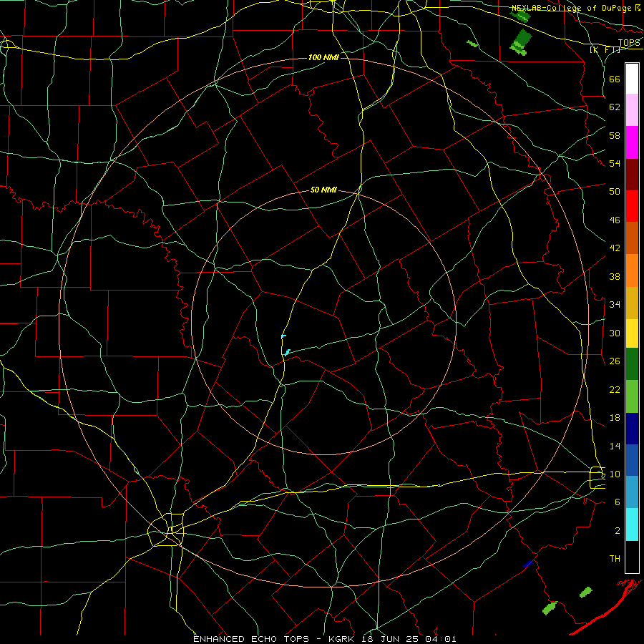Image resolution: width=644 pixels, height=644 pixels.
Task: Click the legend value "22"
Action: 615,389
